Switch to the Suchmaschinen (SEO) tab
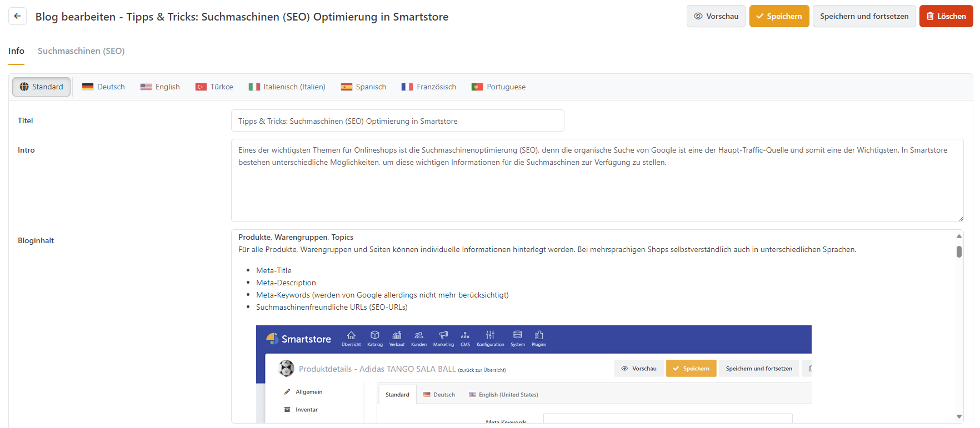 tap(81, 51)
